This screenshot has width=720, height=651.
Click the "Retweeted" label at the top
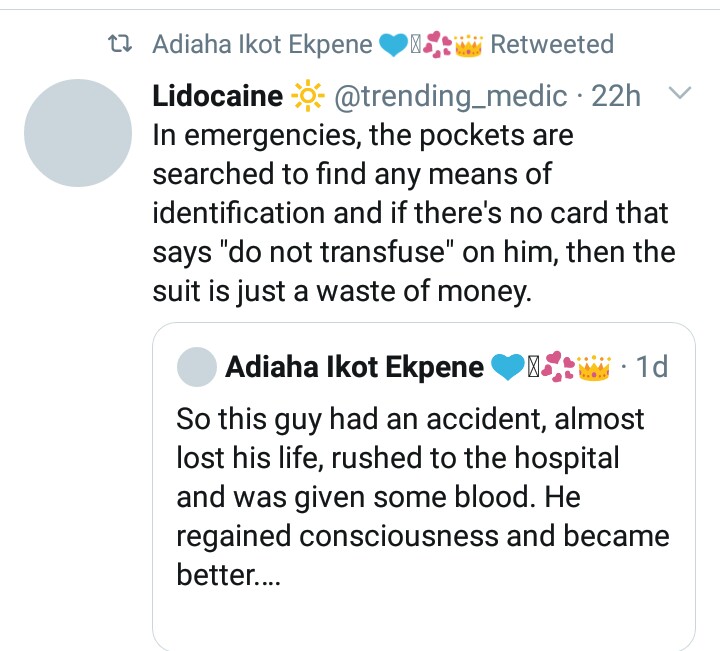(552, 45)
